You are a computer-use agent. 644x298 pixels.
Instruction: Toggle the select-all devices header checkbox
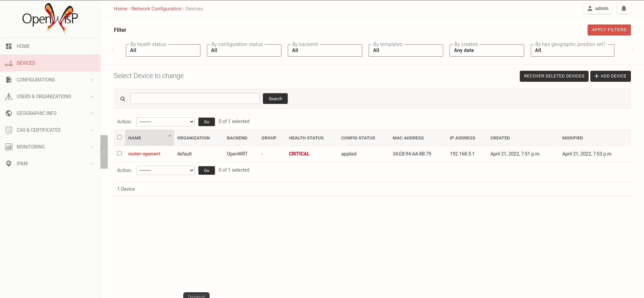[x=119, y=137]
